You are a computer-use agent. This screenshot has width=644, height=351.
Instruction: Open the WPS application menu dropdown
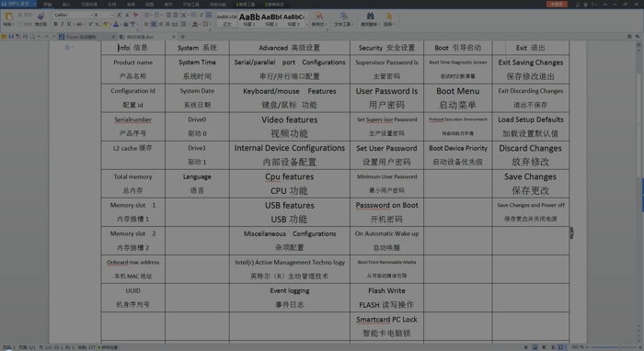tap(35, 4)
